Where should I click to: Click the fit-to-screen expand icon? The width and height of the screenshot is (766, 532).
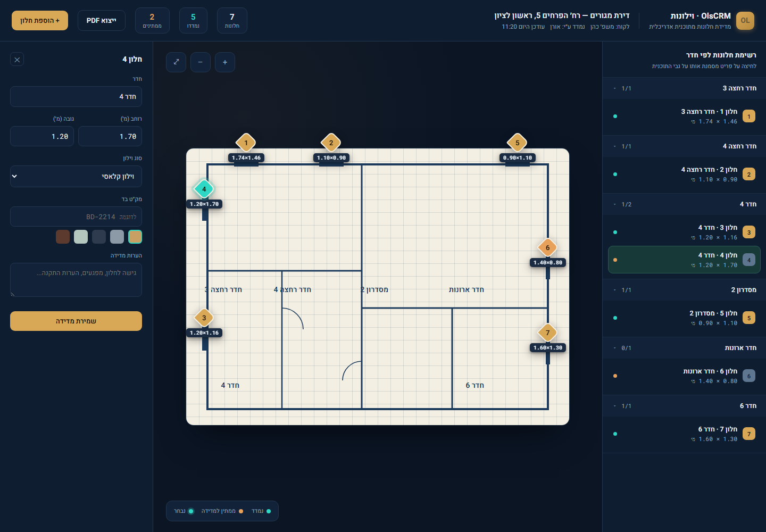click(176, 62)
